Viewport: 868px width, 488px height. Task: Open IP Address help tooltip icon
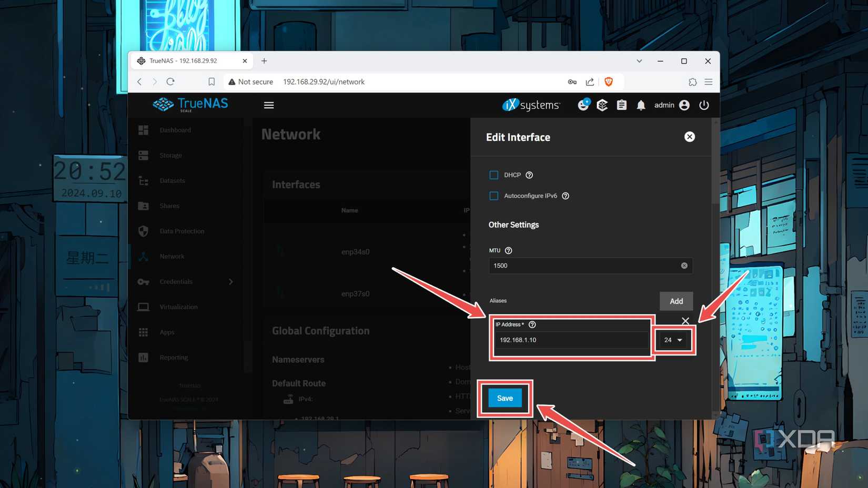click(x=532, y=324)
